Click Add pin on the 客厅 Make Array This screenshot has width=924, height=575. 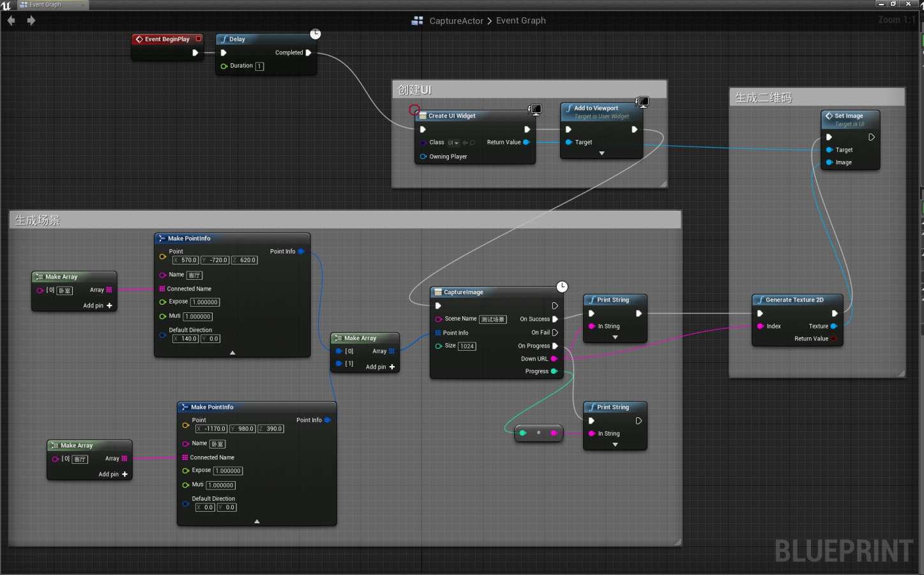click(x=113, y=474)
